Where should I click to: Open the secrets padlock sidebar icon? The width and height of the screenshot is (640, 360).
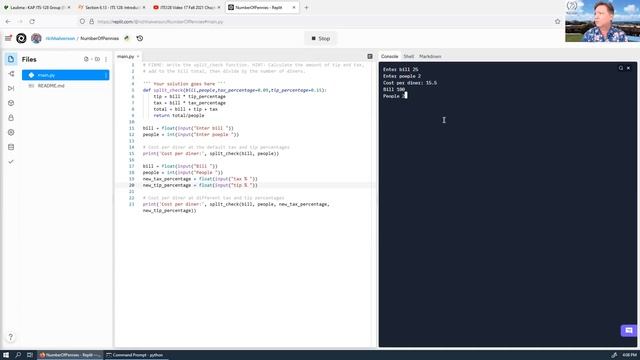click(x=11, y=118)
